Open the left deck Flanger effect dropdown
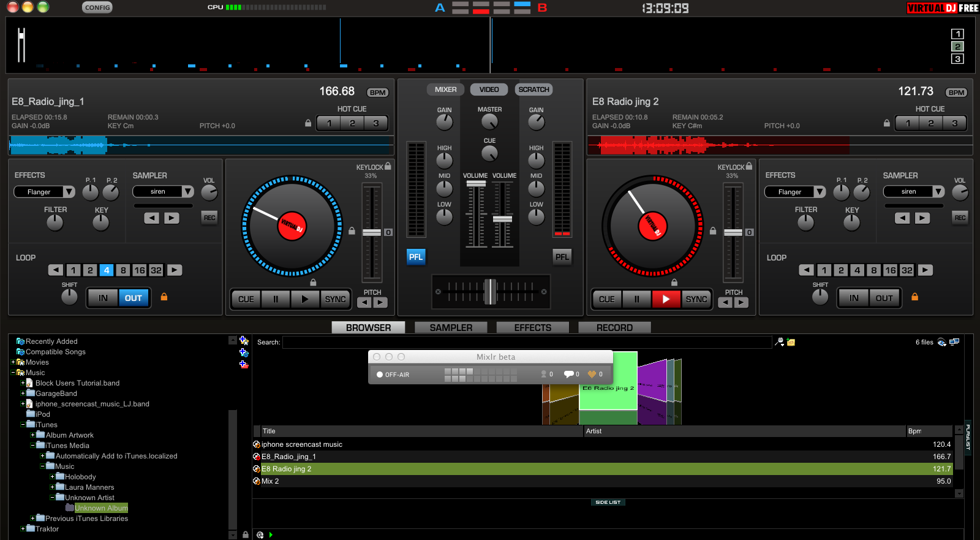This screenshot has width=980, height=540. click(69, 192)
